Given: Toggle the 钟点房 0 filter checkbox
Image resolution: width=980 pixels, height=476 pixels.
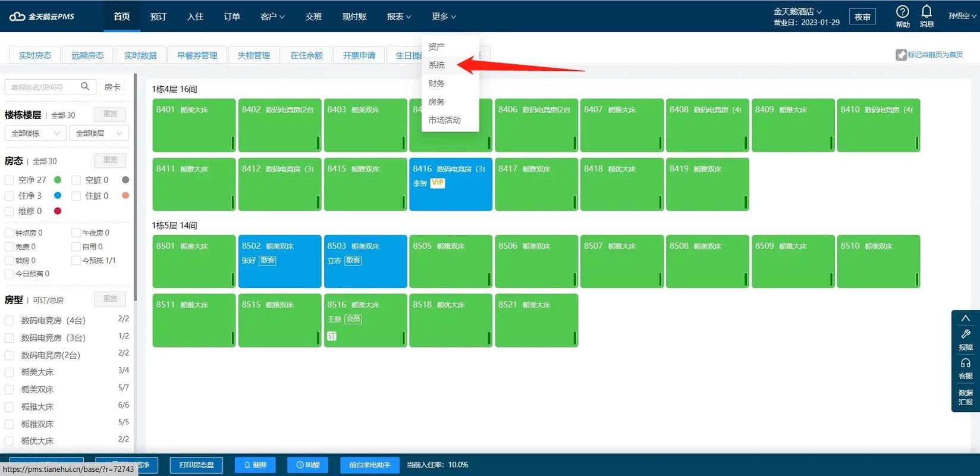Looking at the screenshot, I should [9, 233].
